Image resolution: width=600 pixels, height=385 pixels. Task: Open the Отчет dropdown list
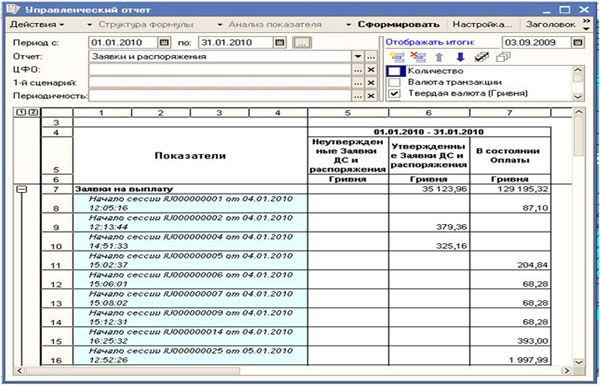tap(357, 57)
